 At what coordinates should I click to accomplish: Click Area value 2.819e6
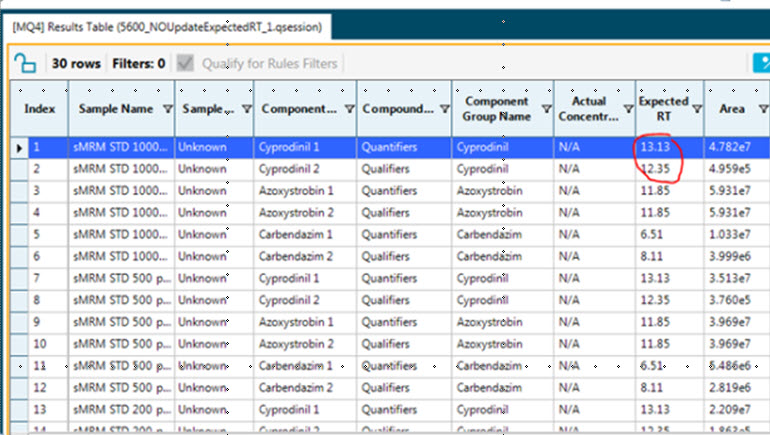(730, 388)
